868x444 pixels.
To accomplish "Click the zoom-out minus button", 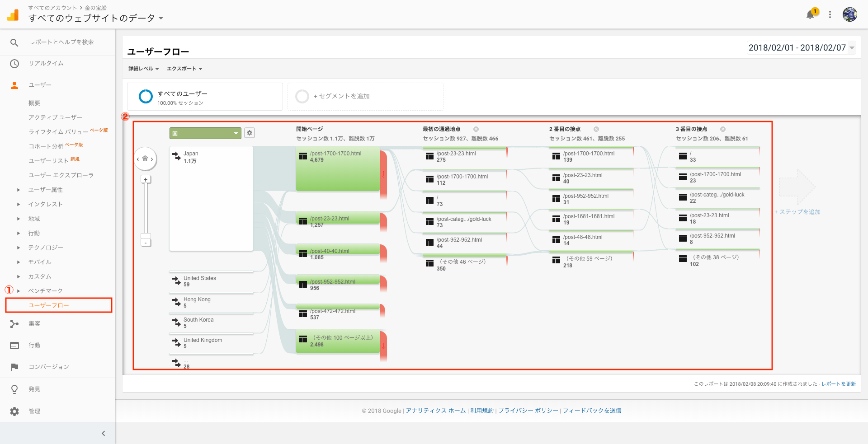I will (146, 243).
